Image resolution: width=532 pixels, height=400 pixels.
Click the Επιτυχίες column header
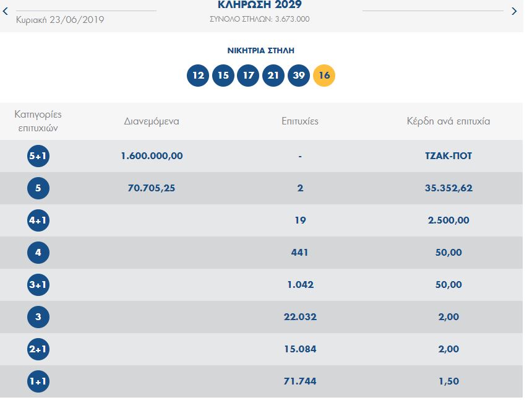pyautogui.click(x=300, y=121)
